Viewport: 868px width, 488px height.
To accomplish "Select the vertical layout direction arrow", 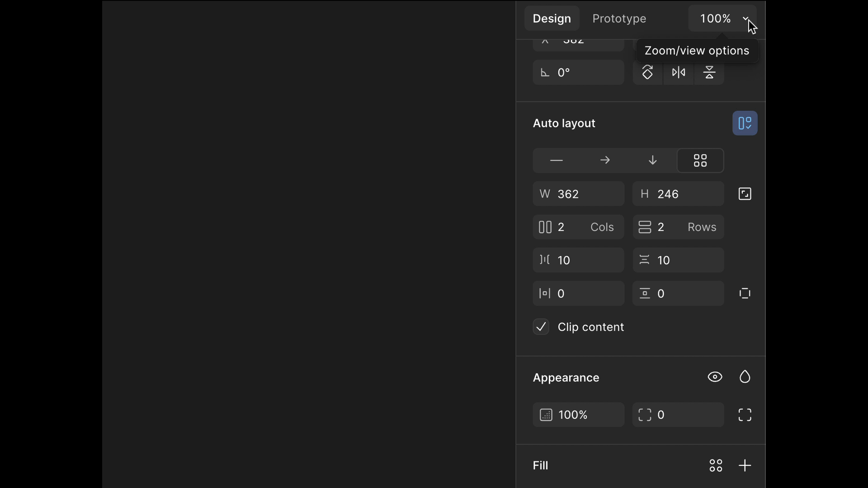I will pyautogui.click(x=652, y=160).
